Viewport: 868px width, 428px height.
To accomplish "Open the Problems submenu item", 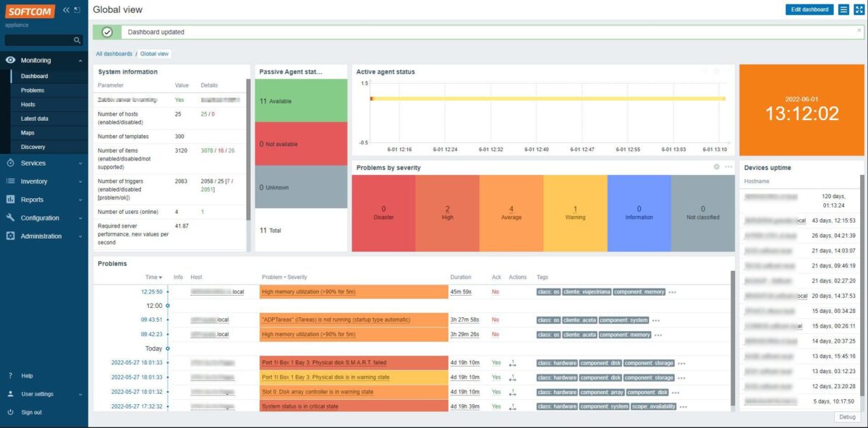I will click(33, 90).
